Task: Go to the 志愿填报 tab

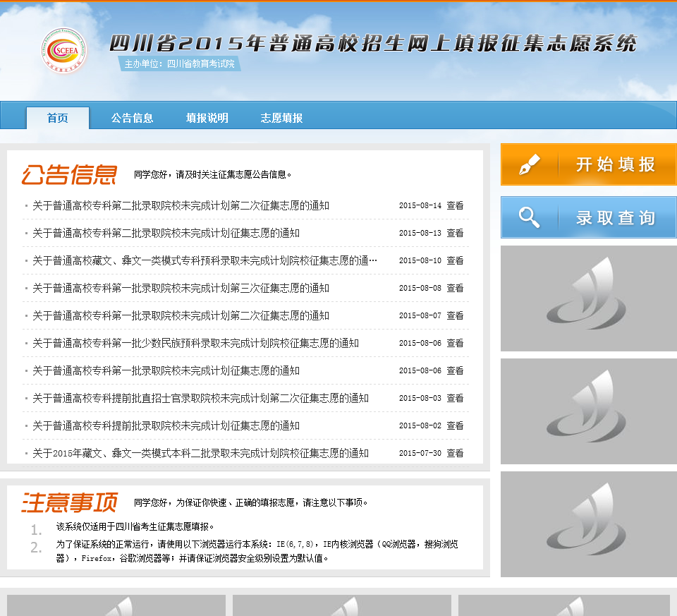Action: coord(281,118)
